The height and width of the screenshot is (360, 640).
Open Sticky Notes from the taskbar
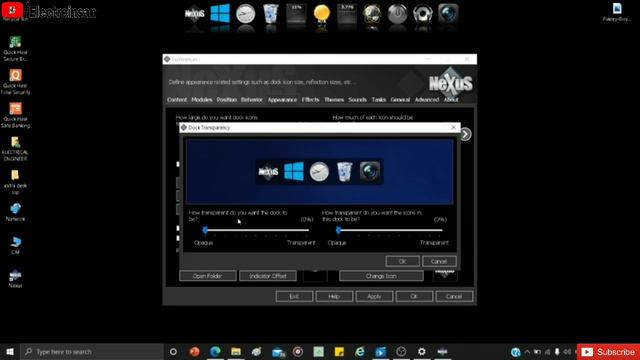coord(339,351)
